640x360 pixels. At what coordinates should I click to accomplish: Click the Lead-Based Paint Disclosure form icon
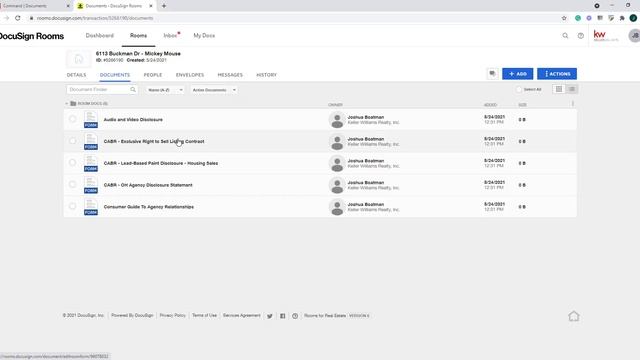coord(91,163)
